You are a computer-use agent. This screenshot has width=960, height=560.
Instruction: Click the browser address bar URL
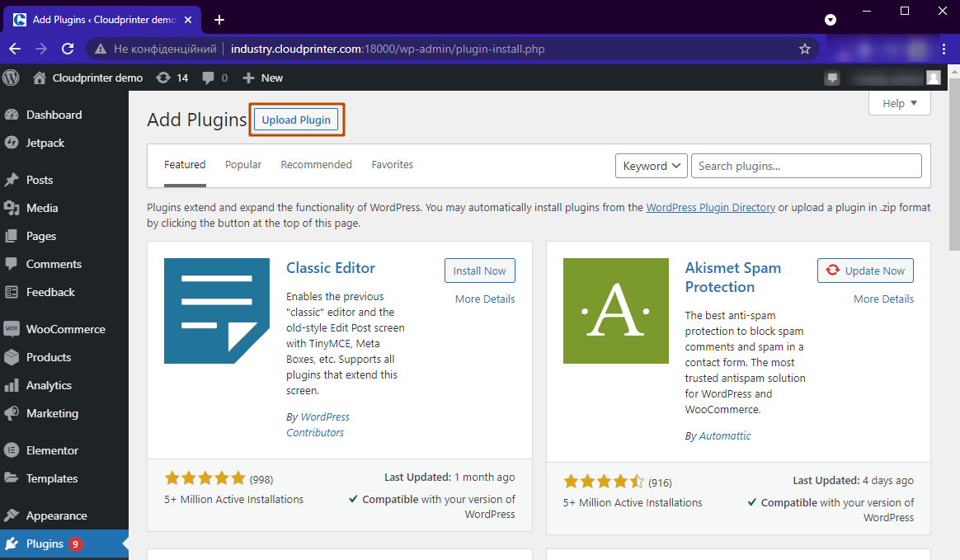pos(388,49)
